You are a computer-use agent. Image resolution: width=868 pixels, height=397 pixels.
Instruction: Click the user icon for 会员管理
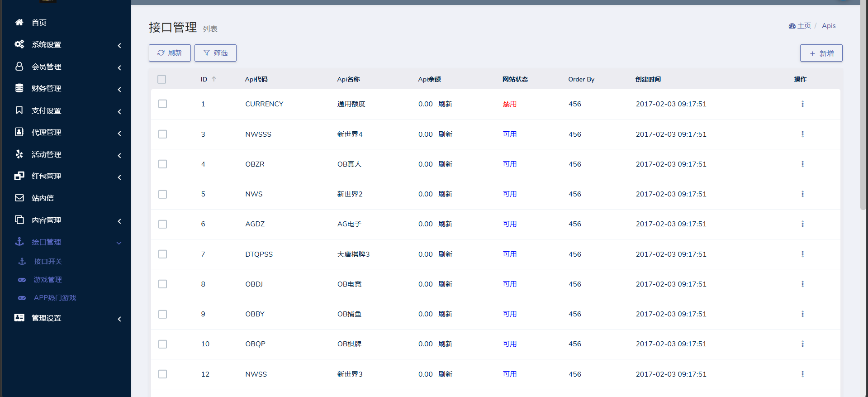point(19,66)
